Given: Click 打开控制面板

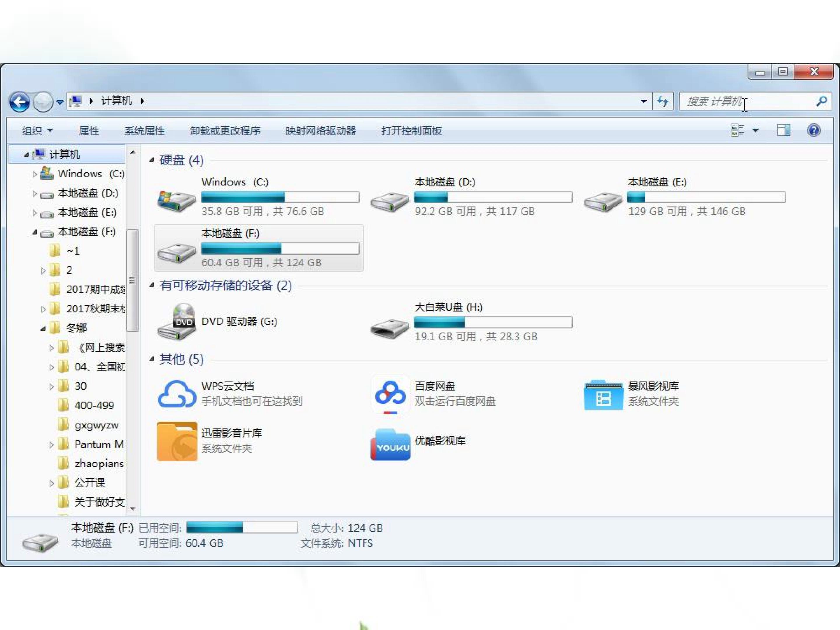Looking at the screenshot, I should coord(412,131).
